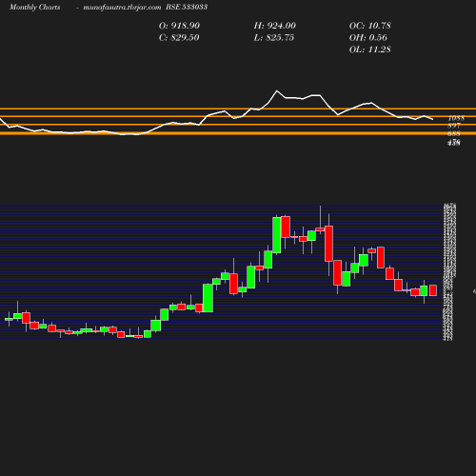Image resolution: width=476 pixels, height=476 pixels.
Task: Click the last red candlestick on the right
Action: point(433,290)
